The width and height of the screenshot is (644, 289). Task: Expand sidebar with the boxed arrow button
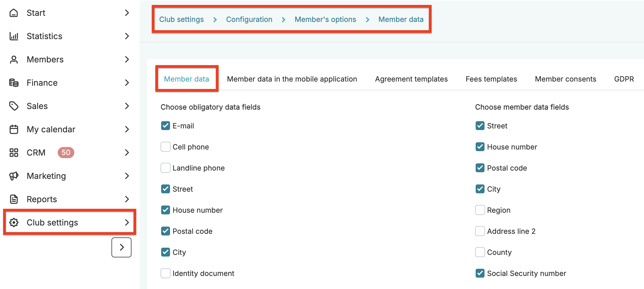(x=121, y=247)
